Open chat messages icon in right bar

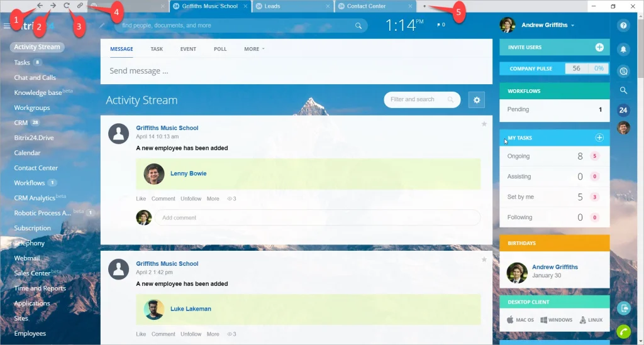click(x=623, y=72)
